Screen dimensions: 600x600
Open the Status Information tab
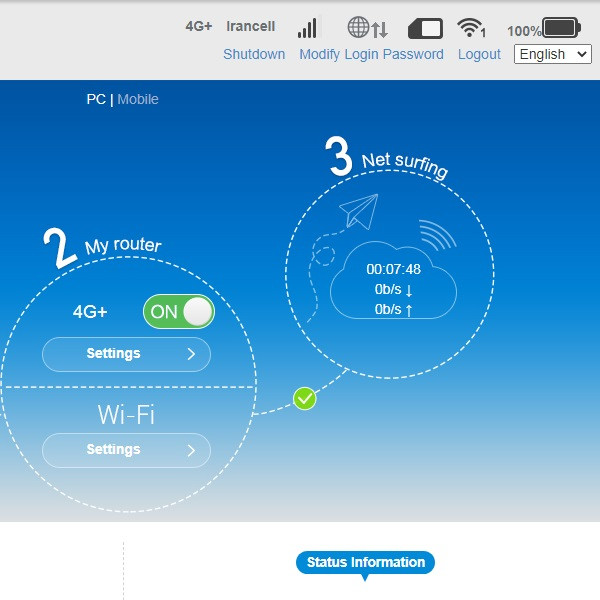tap(365, 563)
